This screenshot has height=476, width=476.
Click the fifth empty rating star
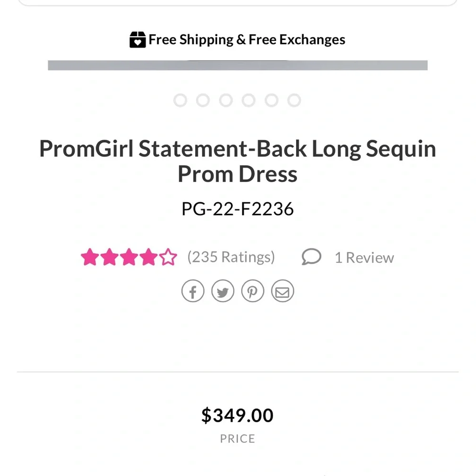click(x=168, y=257)
